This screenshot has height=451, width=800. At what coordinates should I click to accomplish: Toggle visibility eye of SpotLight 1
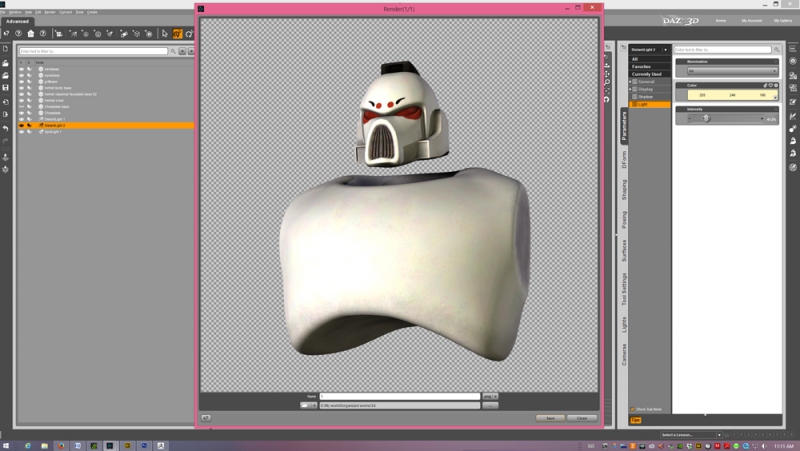(x=21, y=132)
